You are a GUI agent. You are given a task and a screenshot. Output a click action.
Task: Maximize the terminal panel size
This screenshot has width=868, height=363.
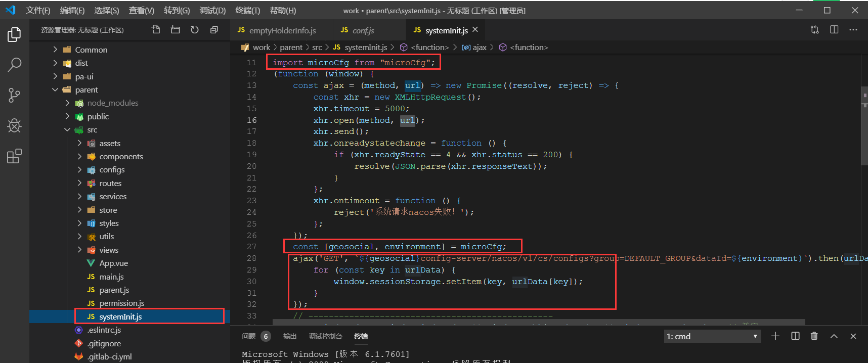(834, 336)
